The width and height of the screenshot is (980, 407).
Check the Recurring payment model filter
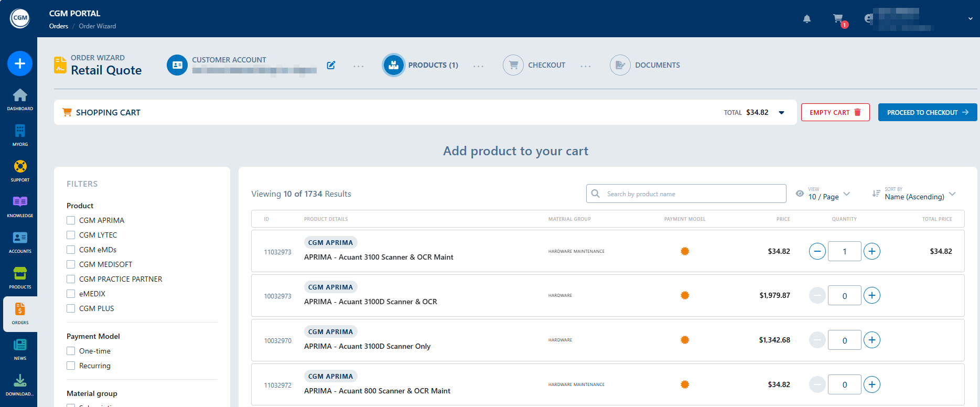click(x=71, y=366)
